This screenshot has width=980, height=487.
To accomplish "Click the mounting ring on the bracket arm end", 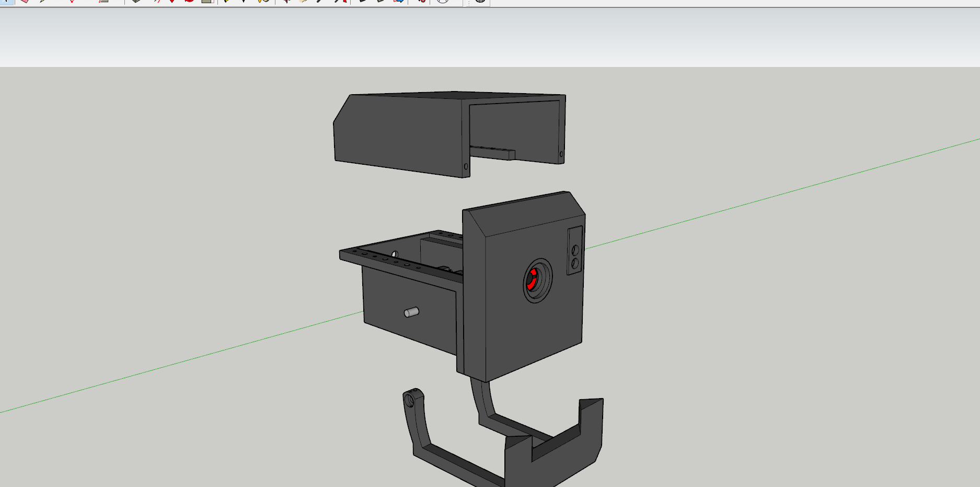I will (x=409, y=401).
